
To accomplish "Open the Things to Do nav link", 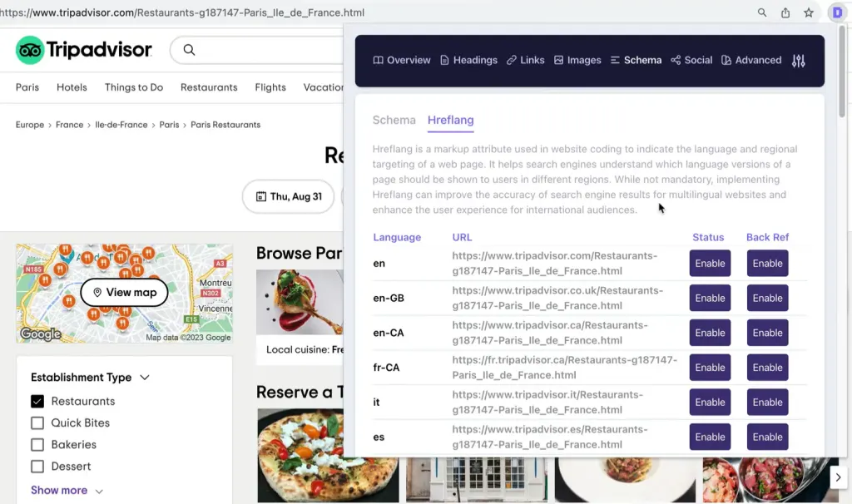I will (x=134, y=87).
